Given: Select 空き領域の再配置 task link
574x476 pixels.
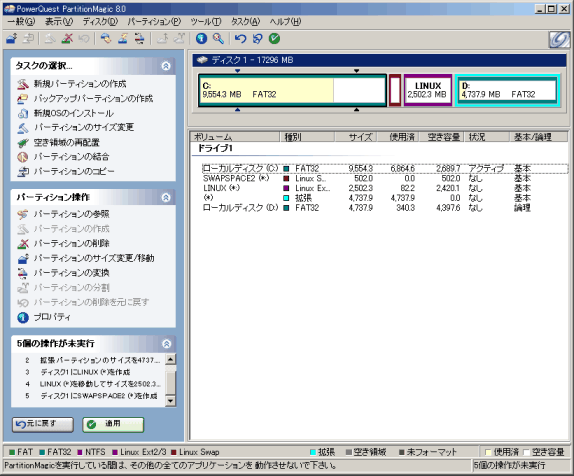Looking at the screenshot, I should [67, 142].
